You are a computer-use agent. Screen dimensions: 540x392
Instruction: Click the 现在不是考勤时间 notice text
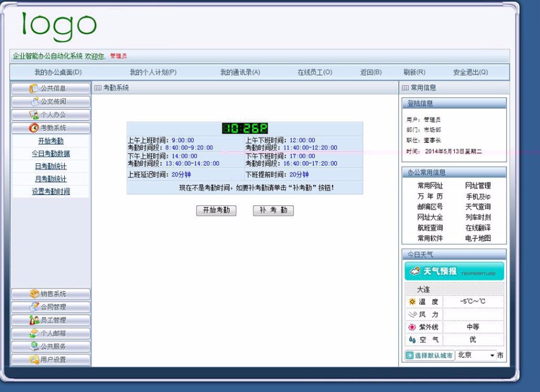coord(257,188)
